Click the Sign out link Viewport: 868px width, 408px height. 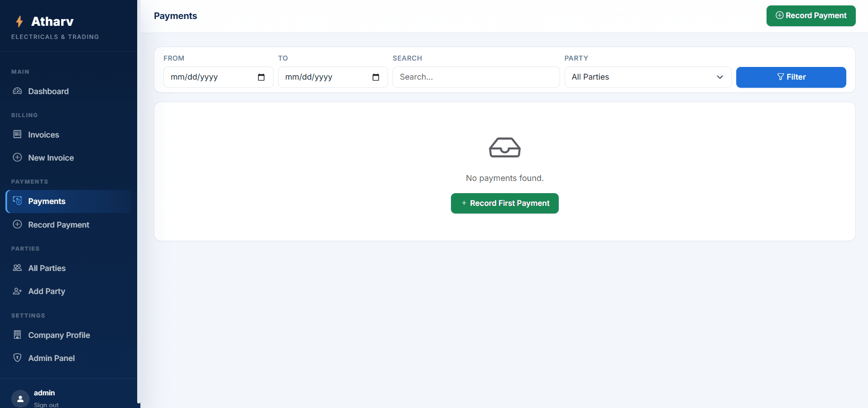(46, 405)
